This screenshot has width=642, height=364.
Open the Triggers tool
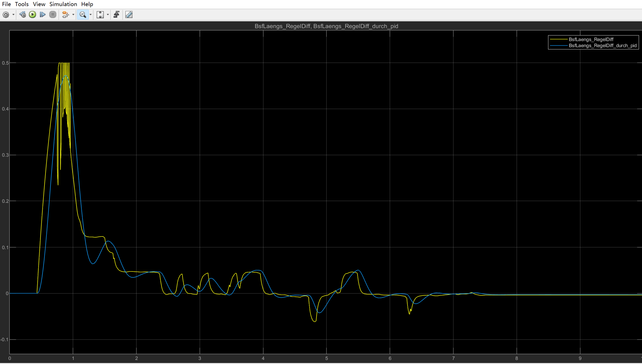(116, 15)
